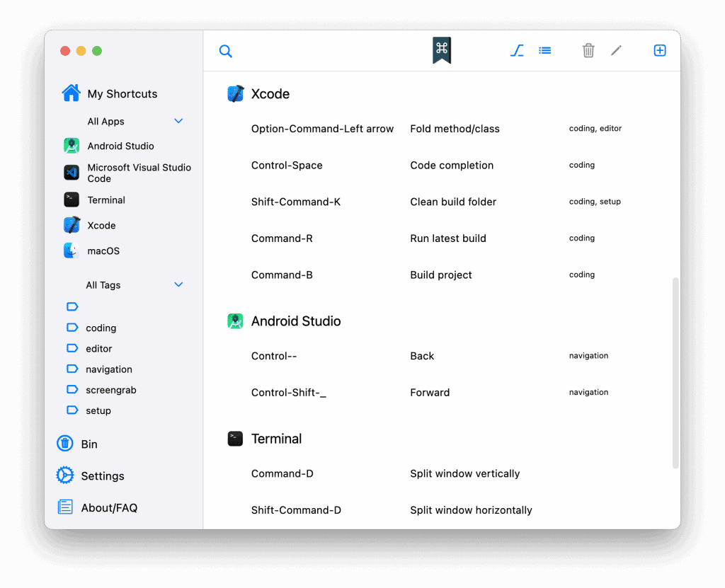Click the screengrab tag icon

click(73, 389)
